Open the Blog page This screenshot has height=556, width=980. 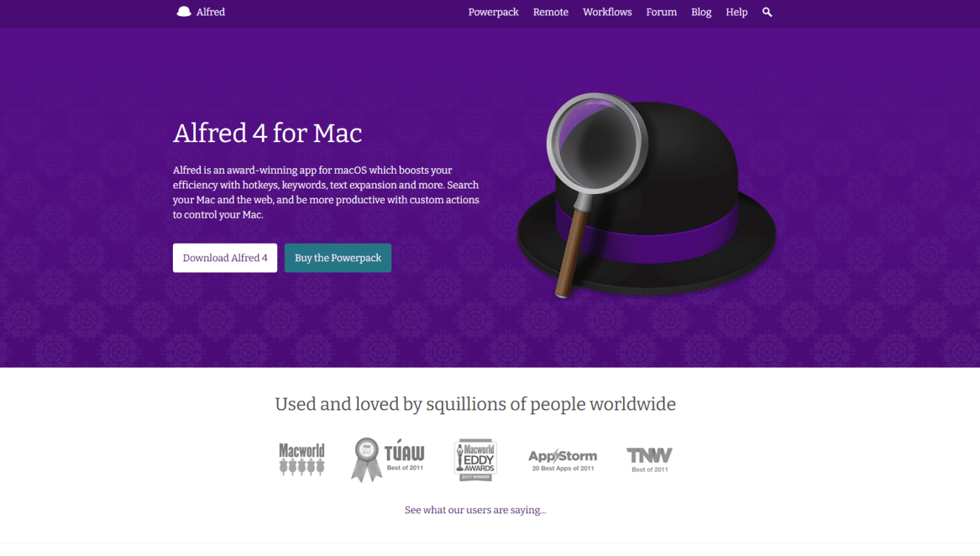pyautogui.click(x=701, y=12)
